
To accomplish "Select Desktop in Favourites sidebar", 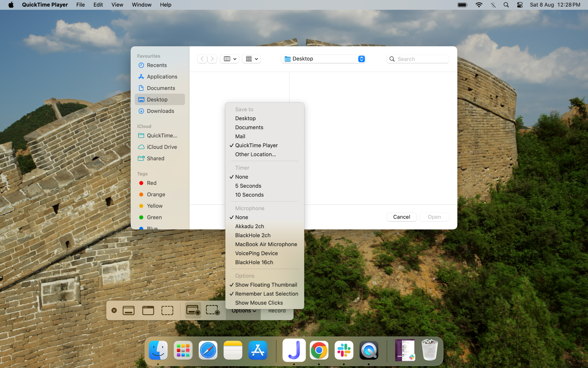I will (x=160, y=99).
